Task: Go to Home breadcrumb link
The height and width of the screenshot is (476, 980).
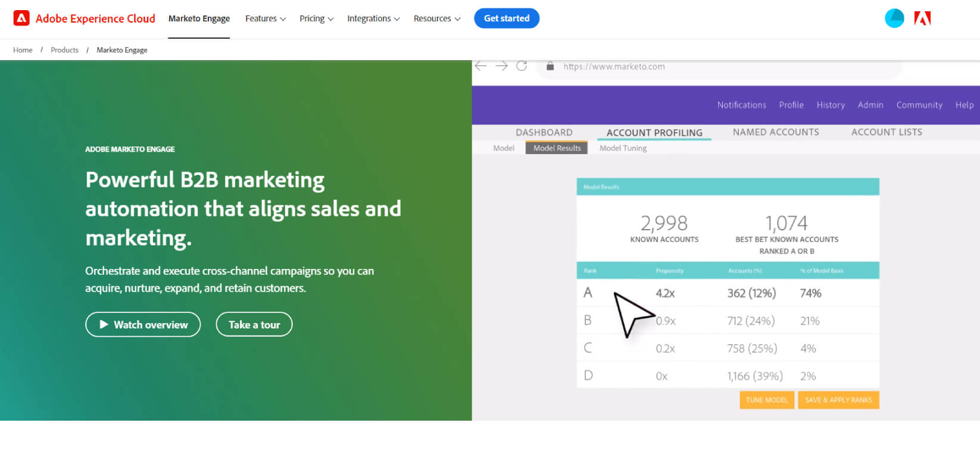Action: pos(23,50)
